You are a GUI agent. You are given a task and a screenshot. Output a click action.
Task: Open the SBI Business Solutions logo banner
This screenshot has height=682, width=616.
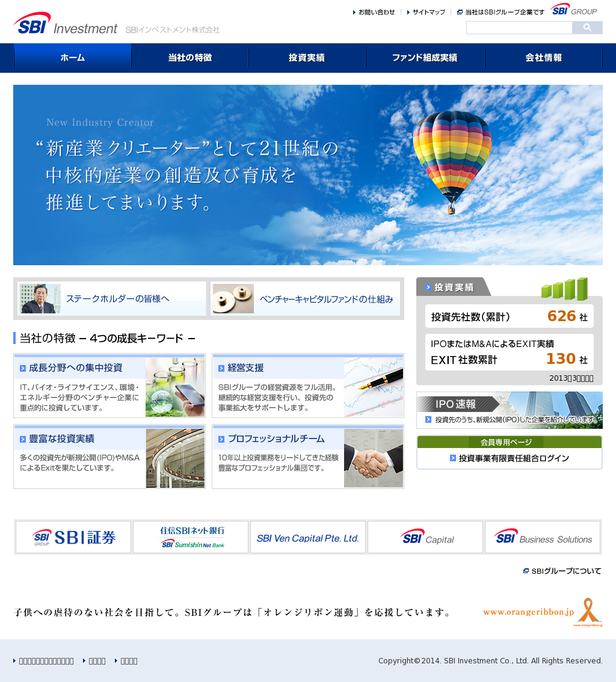tap(543, 537)
